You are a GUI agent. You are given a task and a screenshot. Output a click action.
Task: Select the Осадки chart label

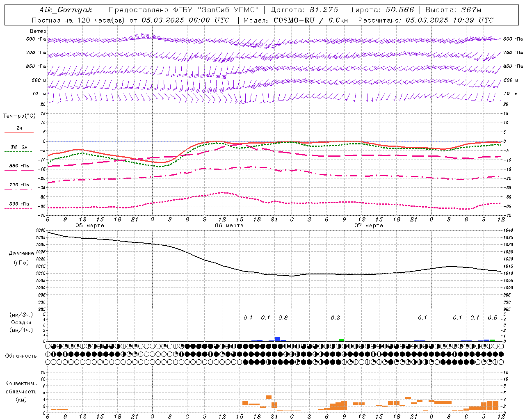point(21,322)
